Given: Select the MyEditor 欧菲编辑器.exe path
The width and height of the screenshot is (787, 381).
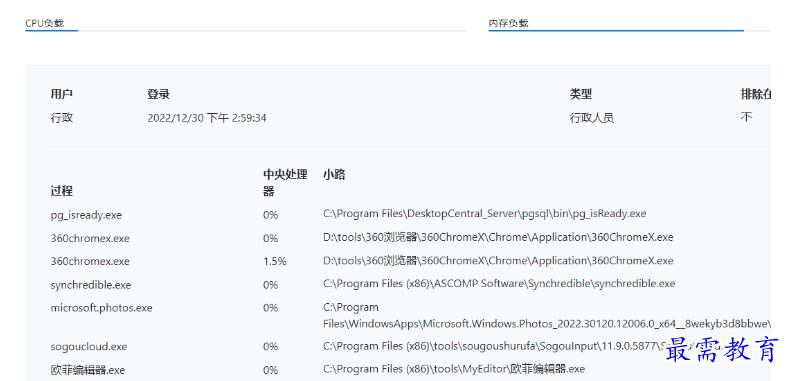Looking at the screenshot, I should (454, 369).
